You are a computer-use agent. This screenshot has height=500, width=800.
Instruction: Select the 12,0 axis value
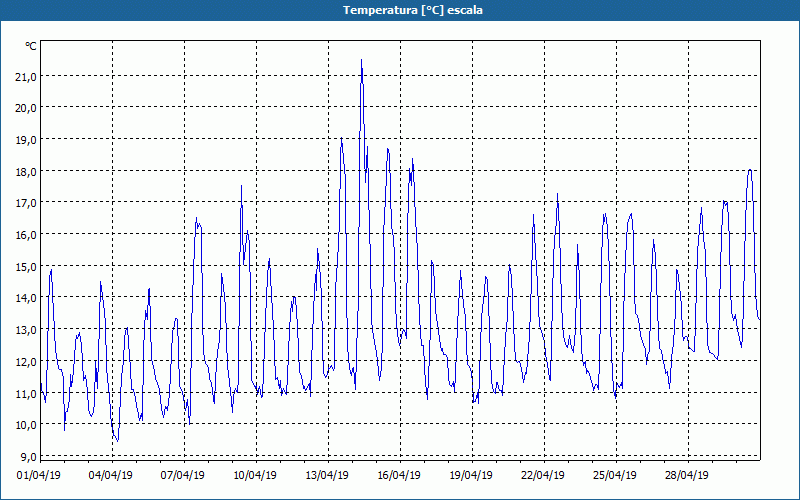point(26,362)
